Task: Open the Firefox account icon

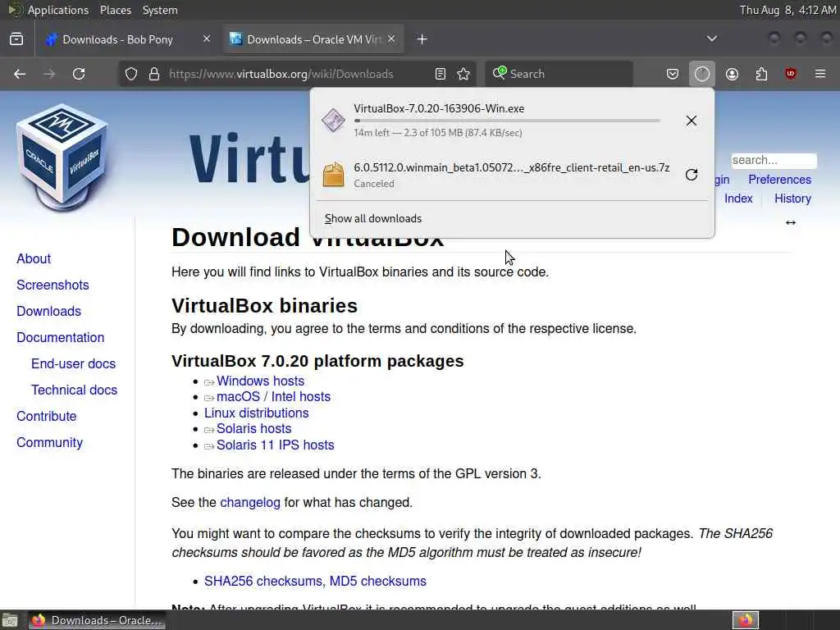Action: (732, 74)
